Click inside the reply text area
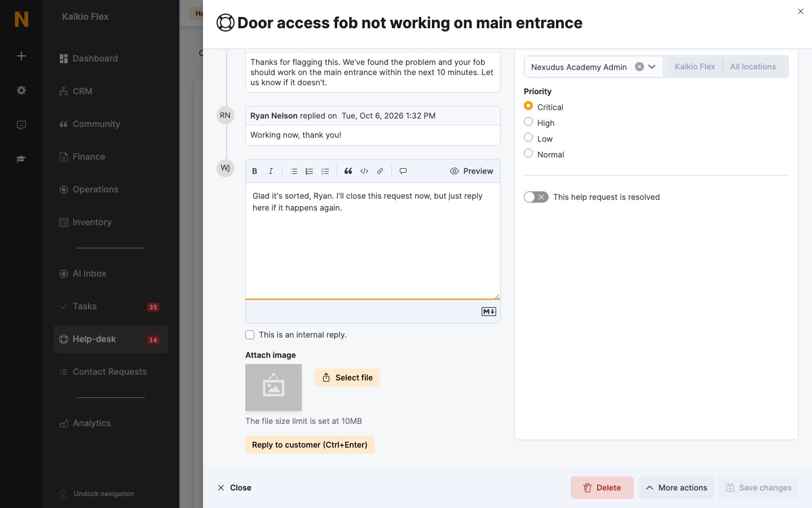 point(373,240)
